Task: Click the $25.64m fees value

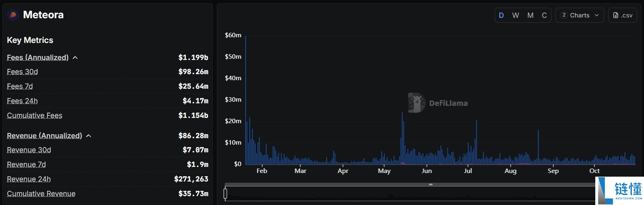Action: tap(193, 86)
